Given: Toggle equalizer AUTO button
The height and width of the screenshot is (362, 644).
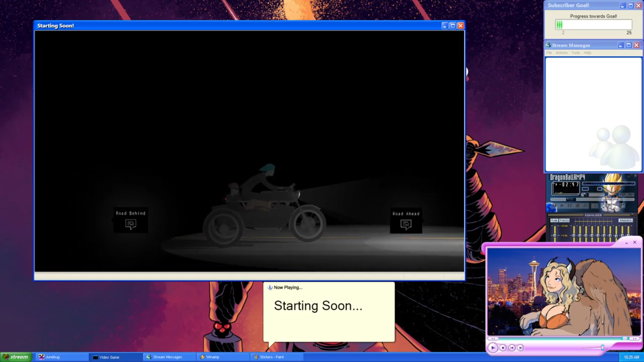Looking at the screenshot, I should [x=564, y=221].
